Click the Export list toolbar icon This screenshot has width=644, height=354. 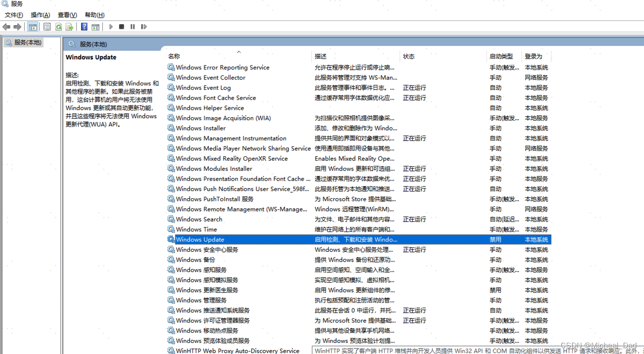[69, 27]
